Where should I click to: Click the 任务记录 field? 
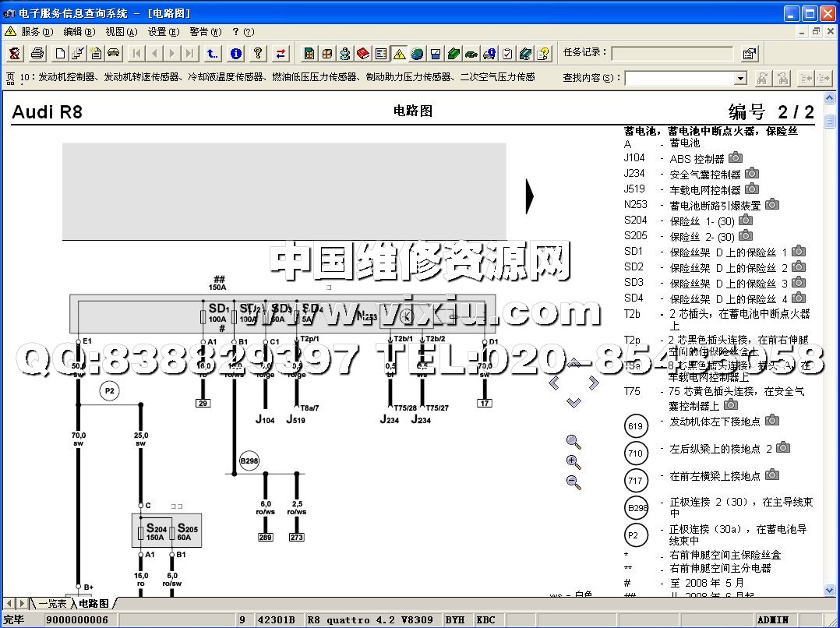coord(672,54)
